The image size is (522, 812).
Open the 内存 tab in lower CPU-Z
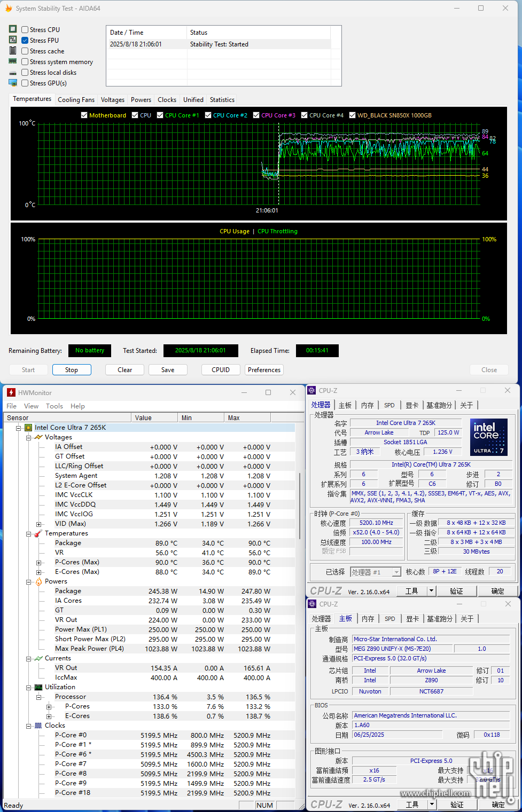368,619
